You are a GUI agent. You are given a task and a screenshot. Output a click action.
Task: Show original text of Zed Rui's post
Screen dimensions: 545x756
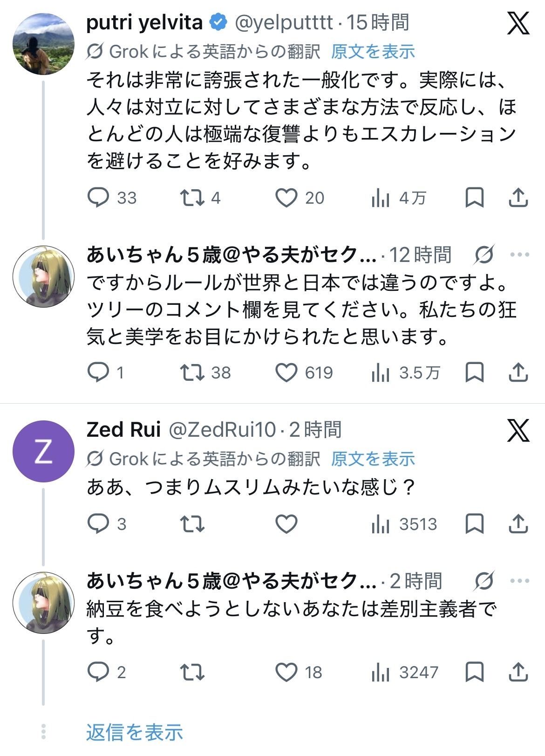[373, 459]
